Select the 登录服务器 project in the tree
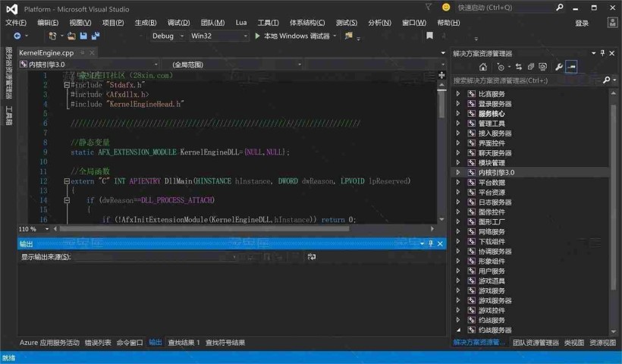The width and height of the screenshot is (622, 364). click(x=495, y=104)
